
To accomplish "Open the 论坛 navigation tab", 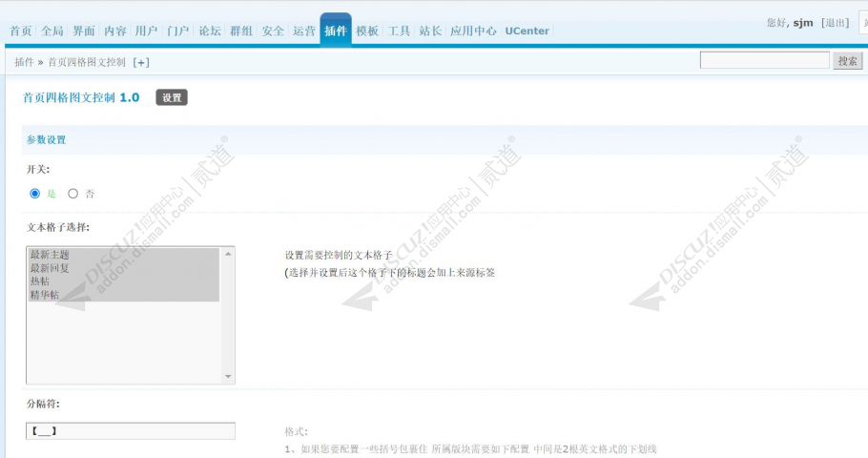I will (210, 31).
